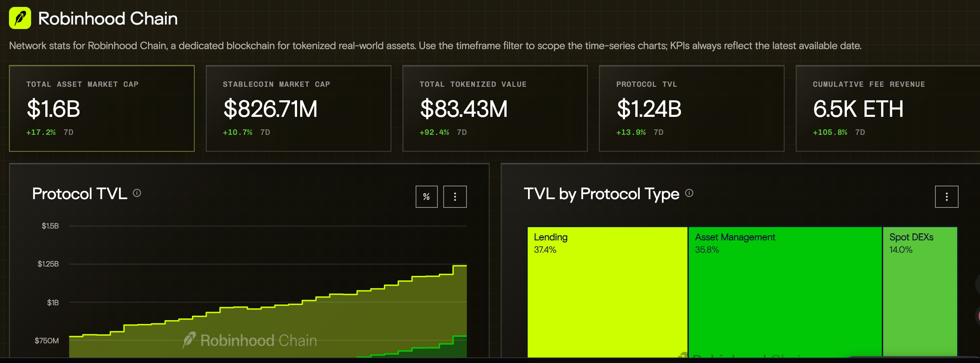The image size is (980, 363).
Task: Select the Total Asset Market Cap card
Action: [x=102, y=109]
